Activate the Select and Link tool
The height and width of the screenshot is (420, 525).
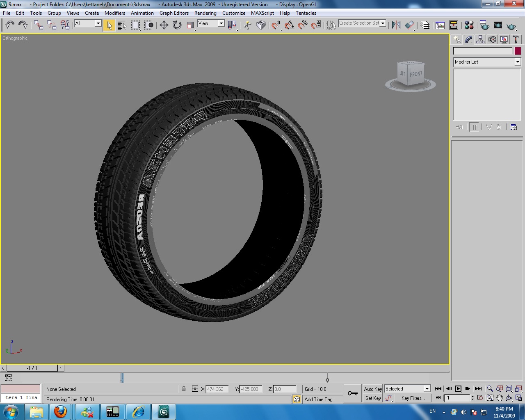coord(39,25)
